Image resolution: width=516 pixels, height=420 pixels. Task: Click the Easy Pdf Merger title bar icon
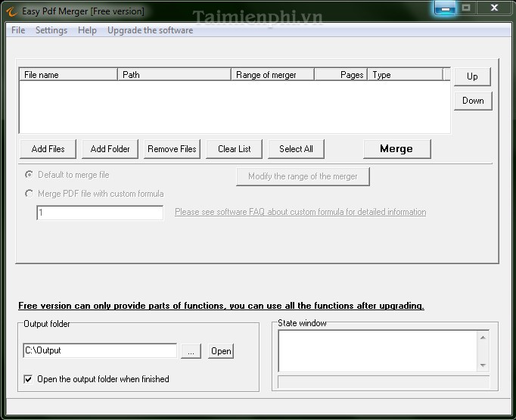pyautogui.click(x=10, y=11)
